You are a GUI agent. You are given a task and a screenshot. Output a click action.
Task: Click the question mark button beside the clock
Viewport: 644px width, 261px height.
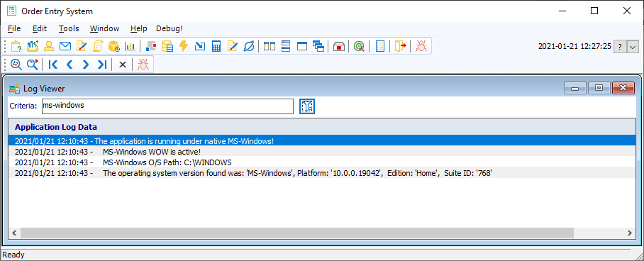[x=620, y=46]
